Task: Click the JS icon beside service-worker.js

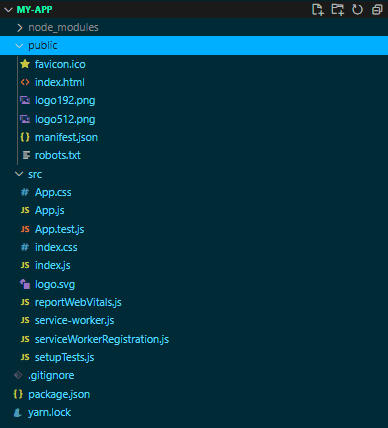Action: click(25, 320)
